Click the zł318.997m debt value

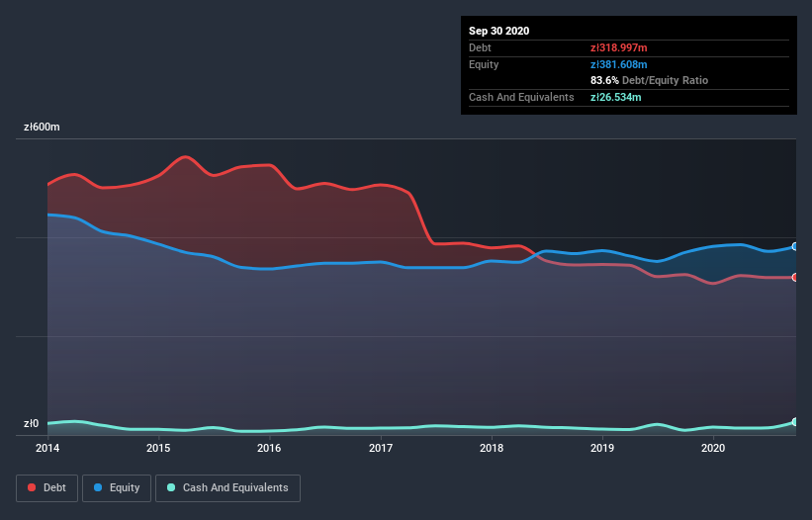coord(619,48)
